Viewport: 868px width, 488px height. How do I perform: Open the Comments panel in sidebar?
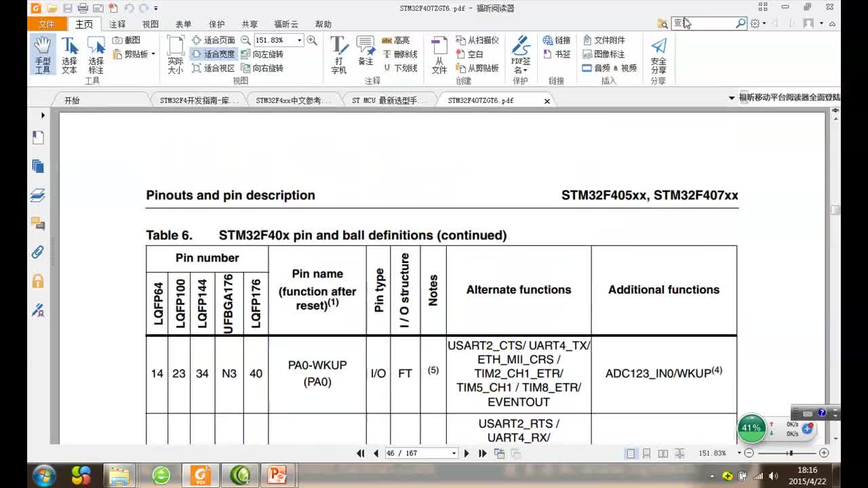[38, 223]
